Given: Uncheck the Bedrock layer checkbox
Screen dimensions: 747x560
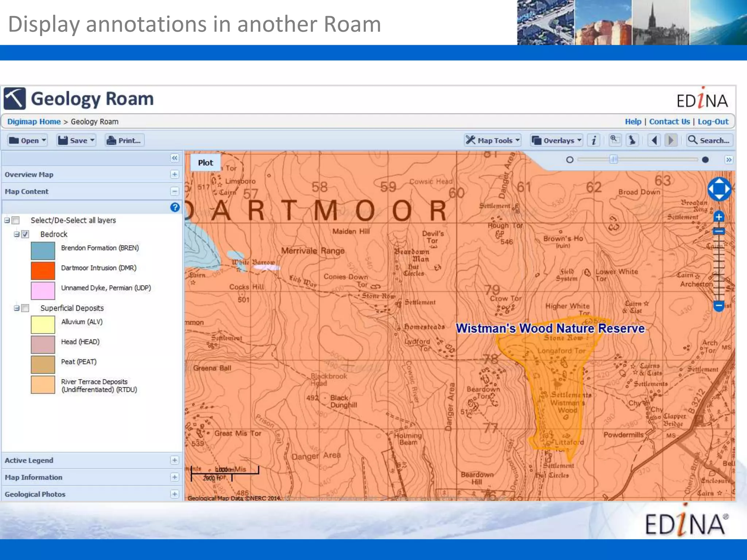Looking at the screenshot, I should pyautogui.click(x=25, y=234).
